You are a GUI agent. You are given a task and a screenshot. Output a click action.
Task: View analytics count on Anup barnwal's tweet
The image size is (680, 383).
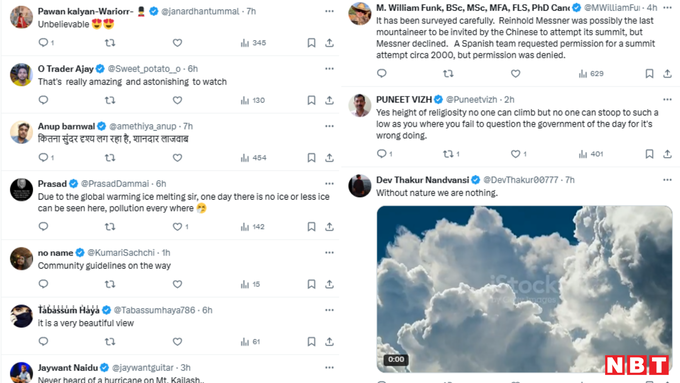(x=254, y=158)
